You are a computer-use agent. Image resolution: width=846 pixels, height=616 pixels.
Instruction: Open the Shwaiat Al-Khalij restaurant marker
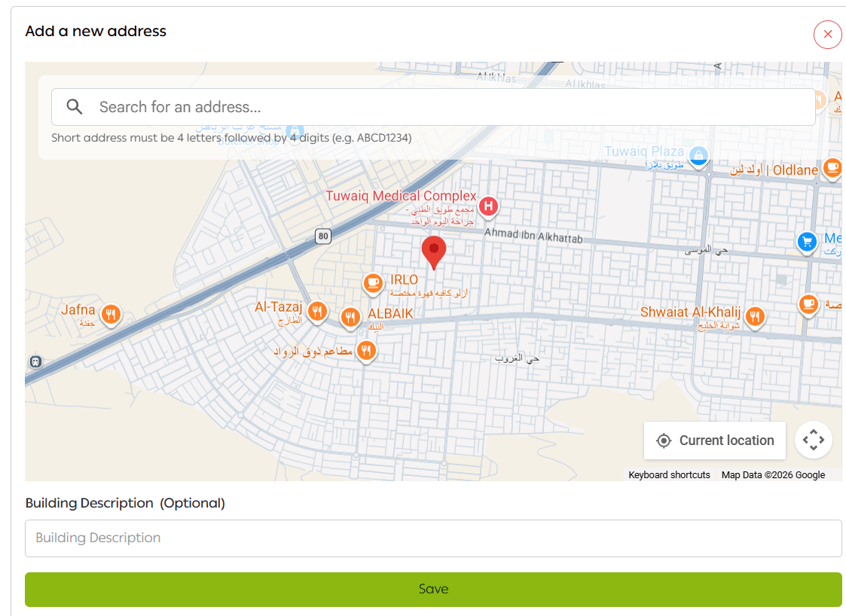[x=755, y=316]
